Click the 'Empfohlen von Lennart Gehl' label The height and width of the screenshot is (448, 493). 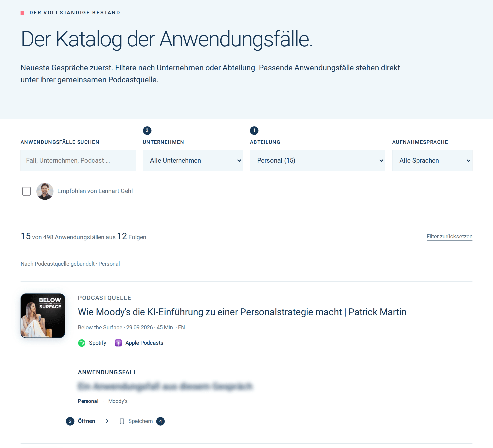(95, 191)
